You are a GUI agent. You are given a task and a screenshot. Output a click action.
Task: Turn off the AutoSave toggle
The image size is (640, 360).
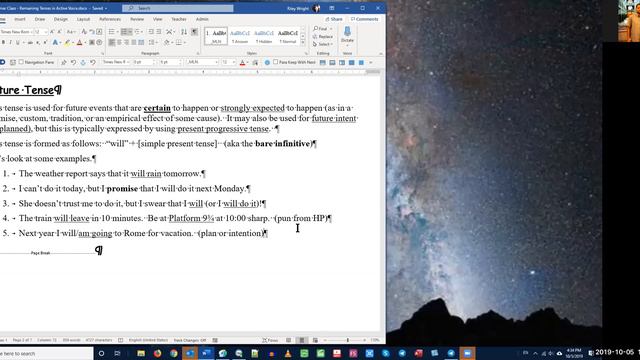click(x=2, y=62)
